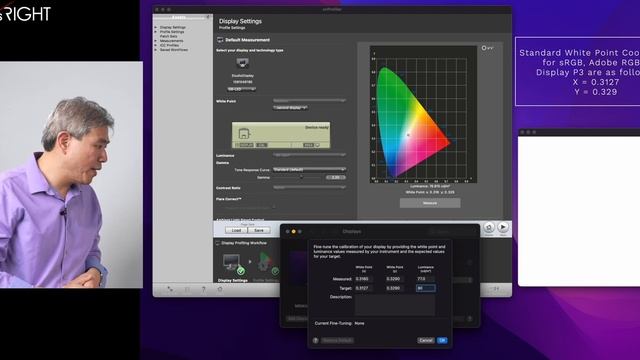Click the White Point reading below the chart
Image resolution: width=640 pixels, height=360 pixels.
[x=430, y=192]
